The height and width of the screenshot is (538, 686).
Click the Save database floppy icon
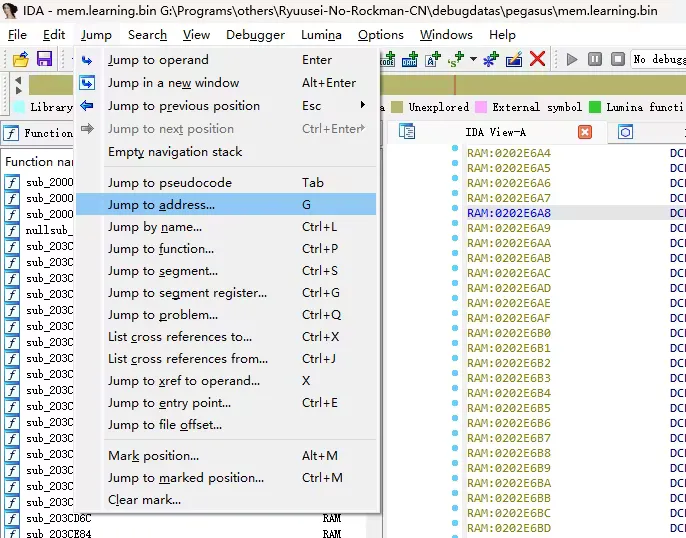click(x=44, y=60)
